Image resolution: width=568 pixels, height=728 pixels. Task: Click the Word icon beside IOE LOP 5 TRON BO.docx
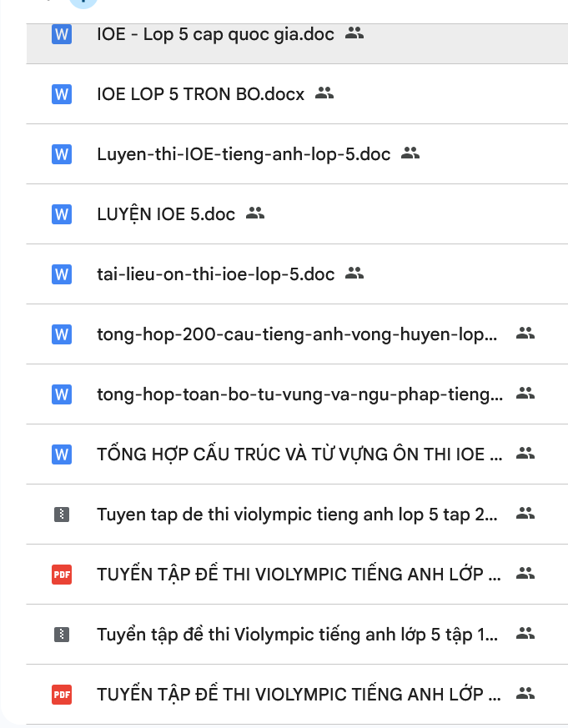click(61, 94)
